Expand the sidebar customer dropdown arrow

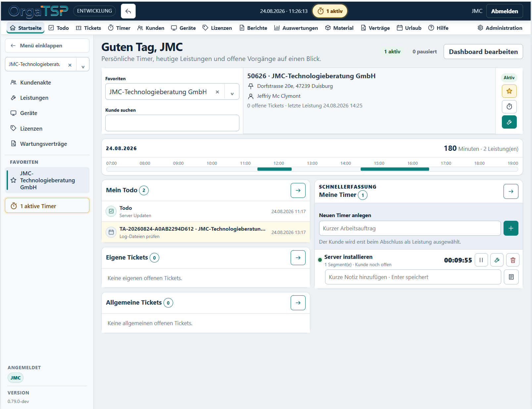[83, 65]
